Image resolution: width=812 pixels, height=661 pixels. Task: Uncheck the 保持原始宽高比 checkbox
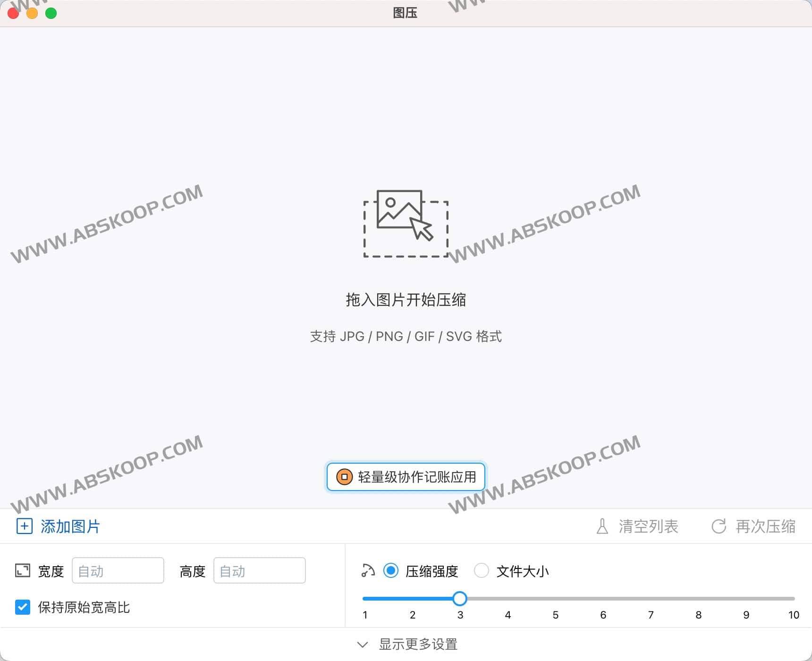[22, 607]
